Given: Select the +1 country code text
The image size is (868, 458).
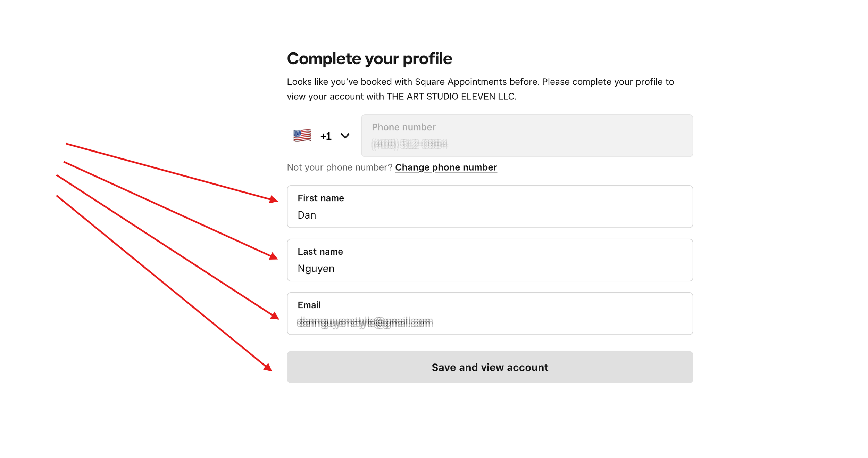Looking at the screenshot, I should pyautogui.click(x=326, y=136).
